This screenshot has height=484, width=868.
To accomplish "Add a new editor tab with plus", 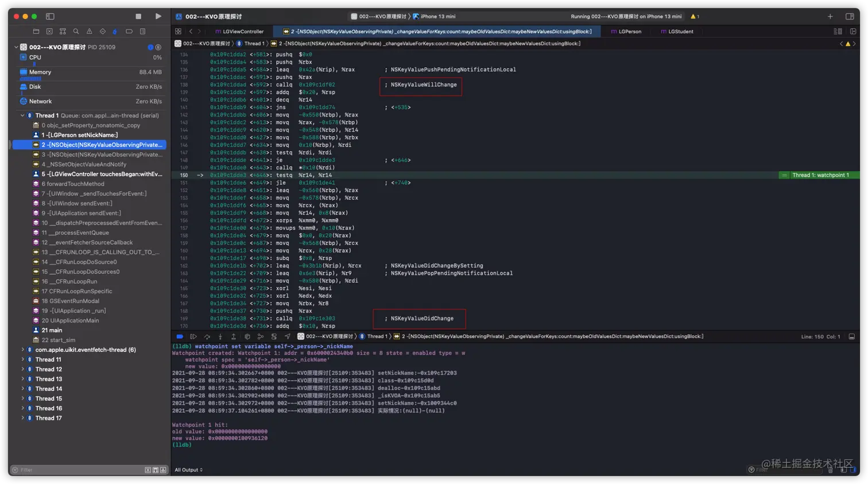I will pos(830,17).
